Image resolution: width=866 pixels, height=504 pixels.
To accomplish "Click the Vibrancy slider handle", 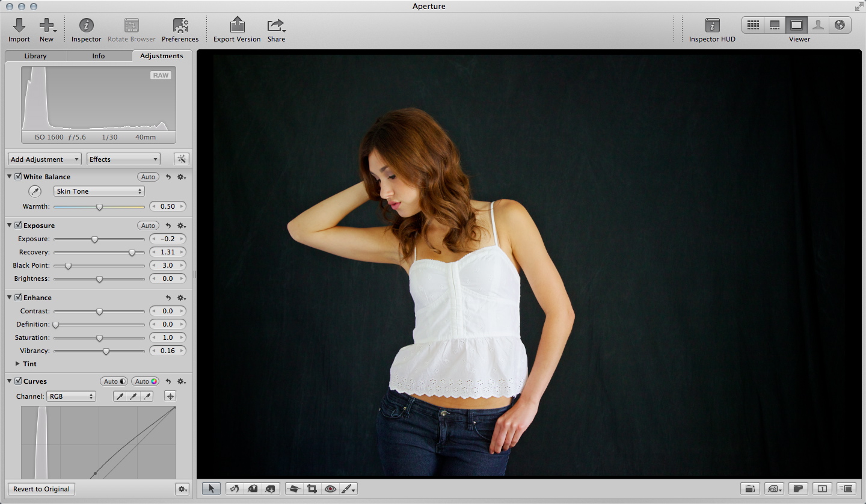I will [x=106, y=351].
